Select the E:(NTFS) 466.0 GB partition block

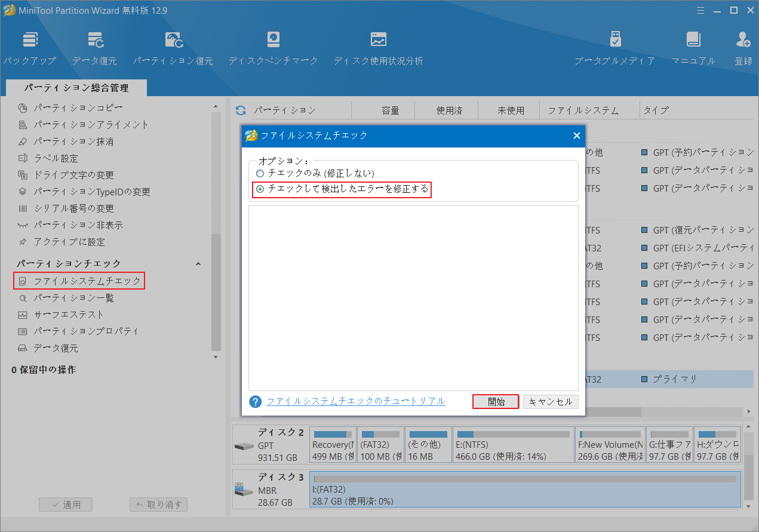click(514, 445)
